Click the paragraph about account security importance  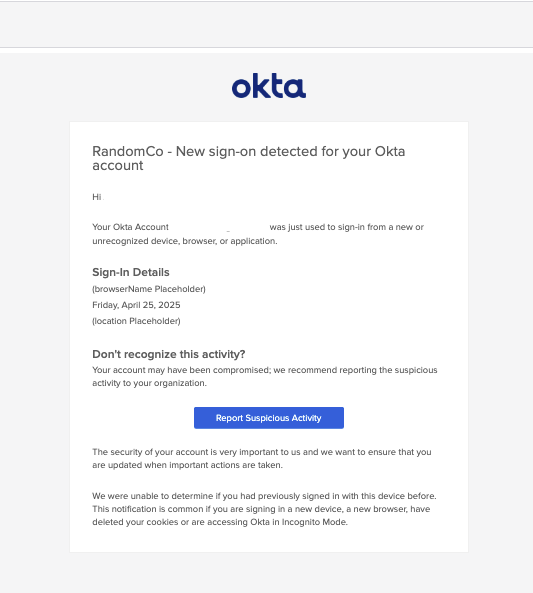tap(262, 458)
